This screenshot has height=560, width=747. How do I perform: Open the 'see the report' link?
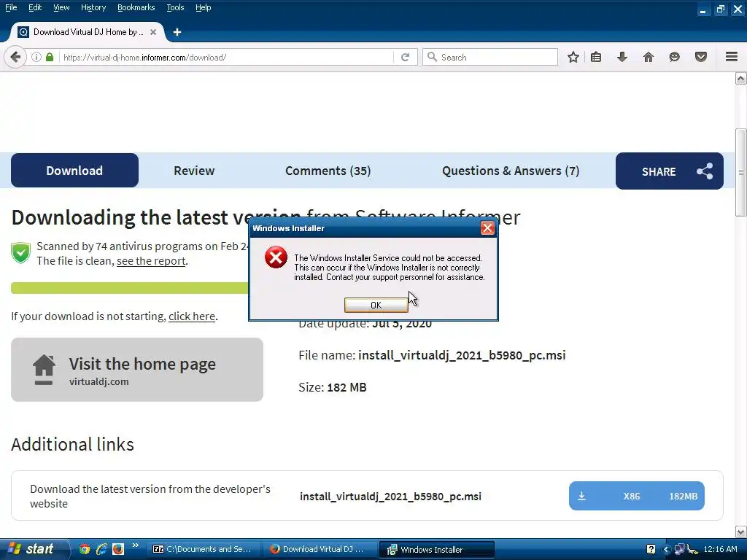151,261
